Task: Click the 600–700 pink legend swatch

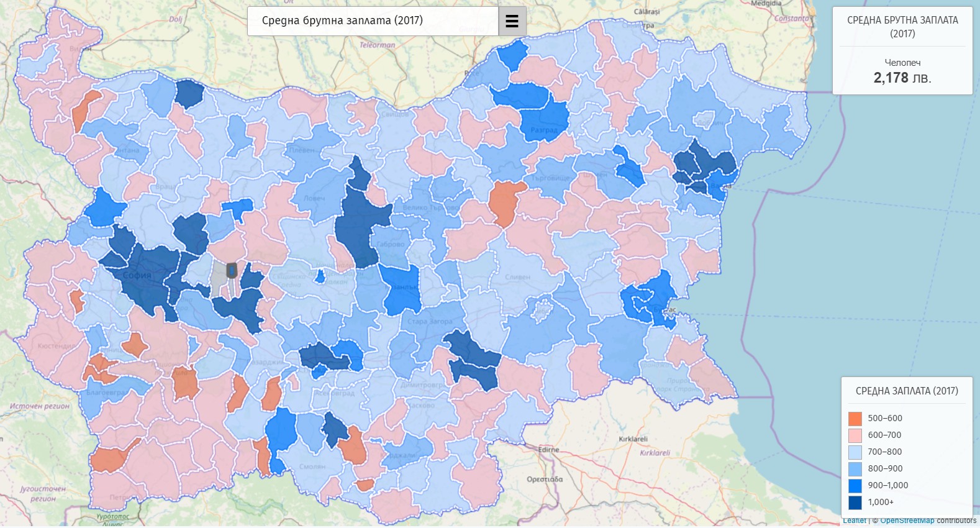Action: [855, 435]
